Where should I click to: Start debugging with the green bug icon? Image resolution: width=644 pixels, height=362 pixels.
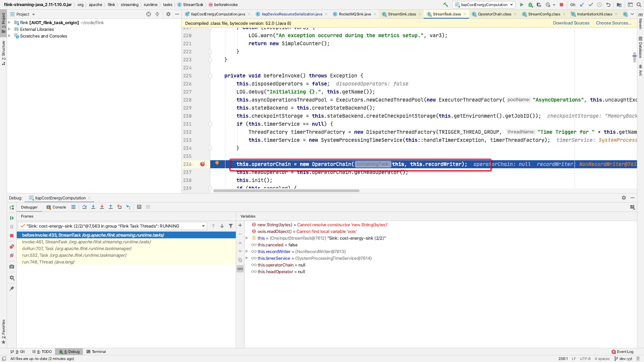[530, 5]
